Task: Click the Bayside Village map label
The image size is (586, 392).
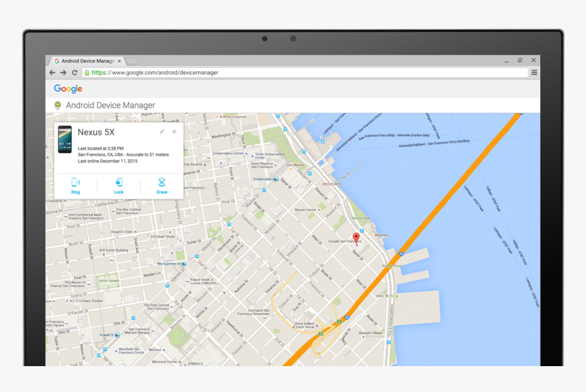Action: (371, 333)
